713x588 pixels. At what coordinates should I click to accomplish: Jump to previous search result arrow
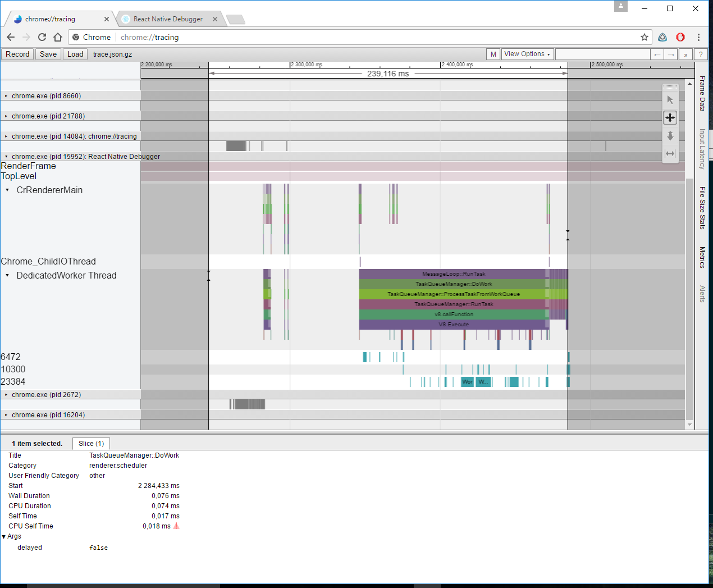click(x=657, y=54)
